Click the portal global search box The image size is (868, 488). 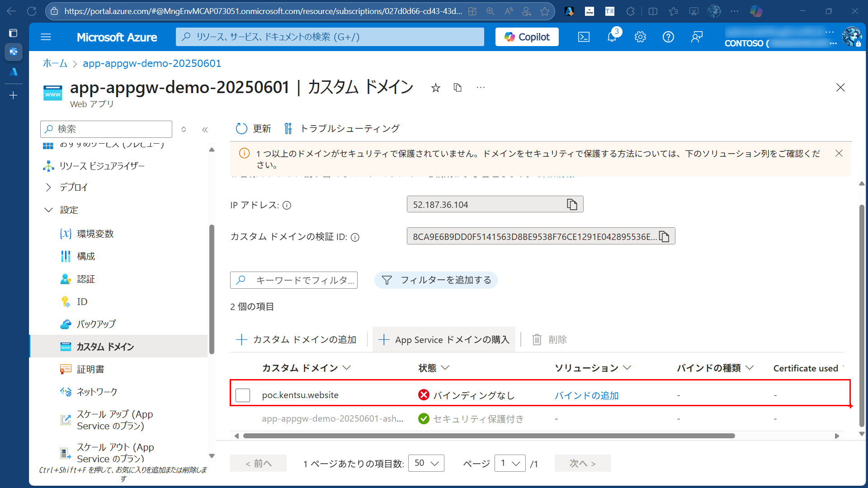[330, 37]
